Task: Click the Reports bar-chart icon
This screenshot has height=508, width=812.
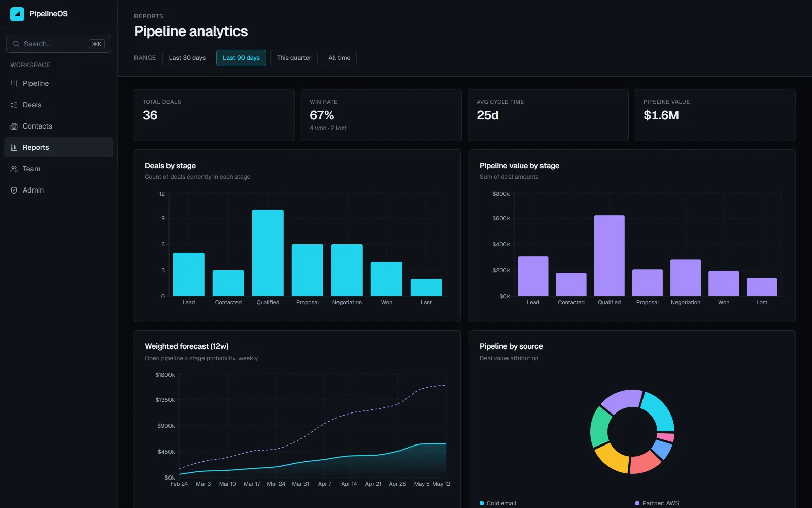Action: 14,147
